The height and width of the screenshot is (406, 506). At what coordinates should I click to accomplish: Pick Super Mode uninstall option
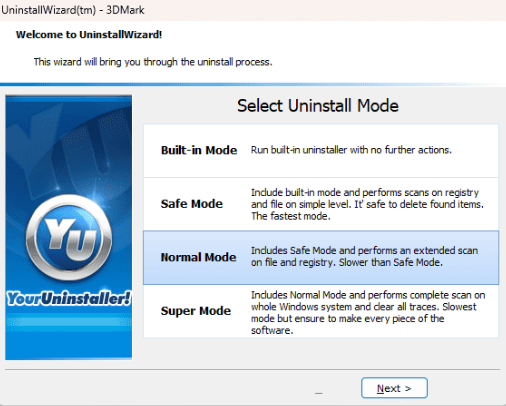coord(321,311)
